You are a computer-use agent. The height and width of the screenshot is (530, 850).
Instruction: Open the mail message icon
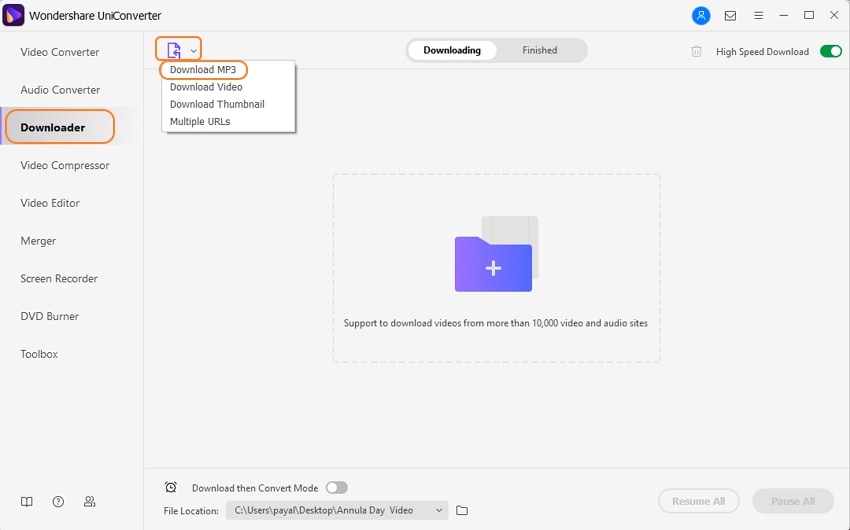[730, 16]
